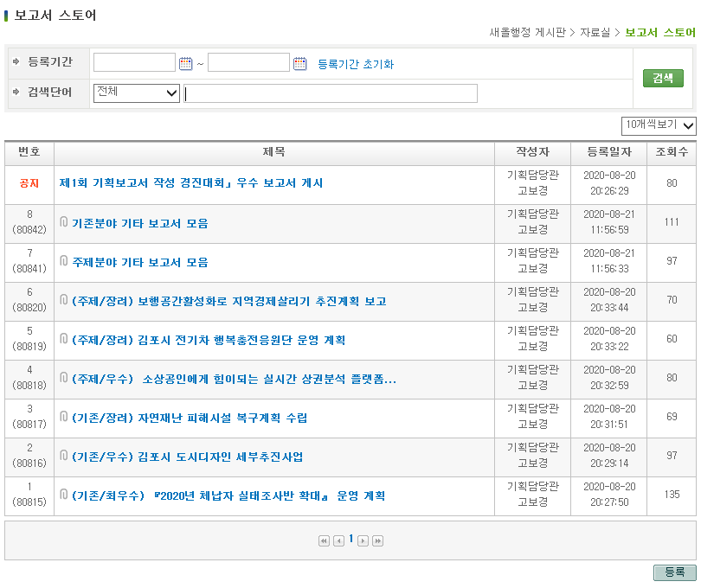The width and height of the screenshot is (701, 588).
Task: Open post 기존분야 기타 보고서 모음
Action: [140, 223]
